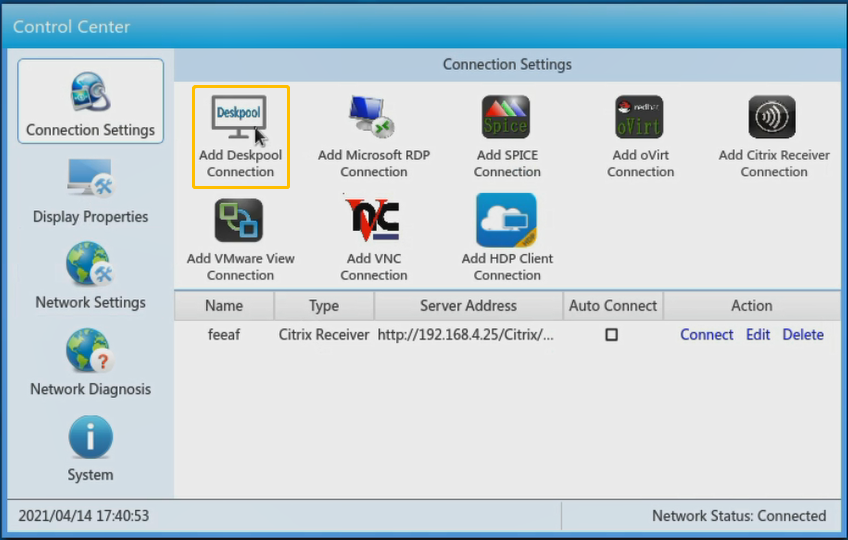
Task: Open Network Diagnosis in the sidebar
Action: coord(90,363)
